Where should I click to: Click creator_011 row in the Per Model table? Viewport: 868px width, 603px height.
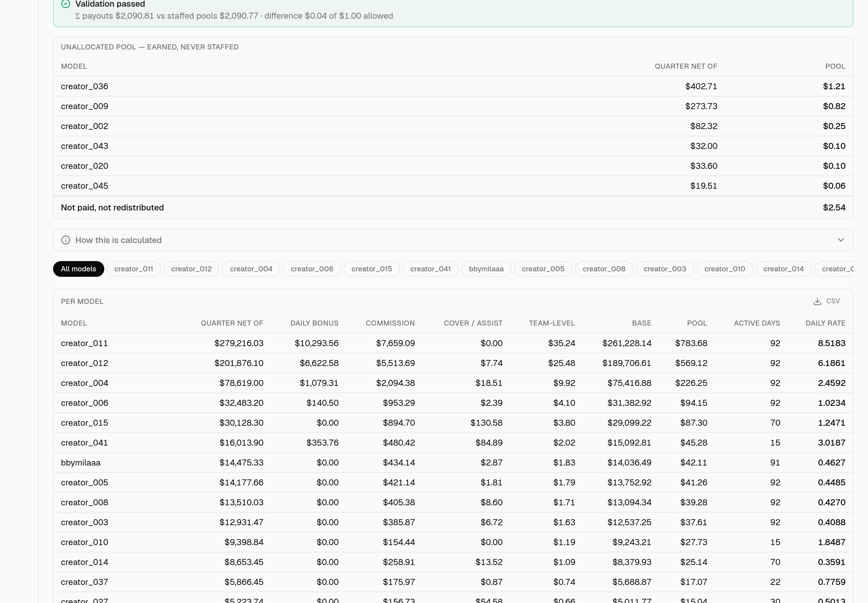[453, 343]
